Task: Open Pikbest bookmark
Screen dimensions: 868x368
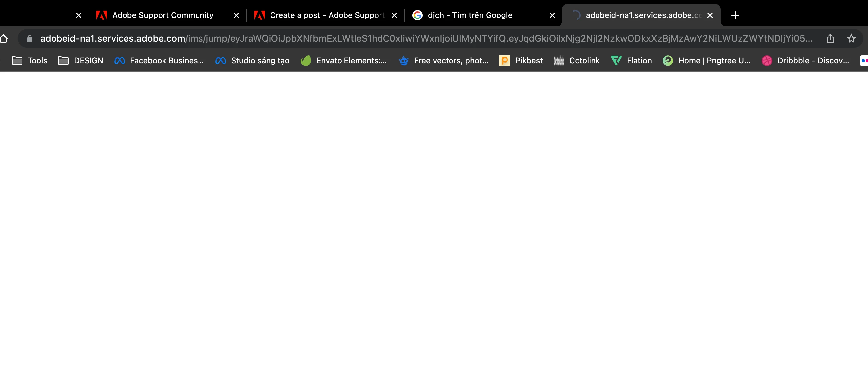Action: [521, 61]
